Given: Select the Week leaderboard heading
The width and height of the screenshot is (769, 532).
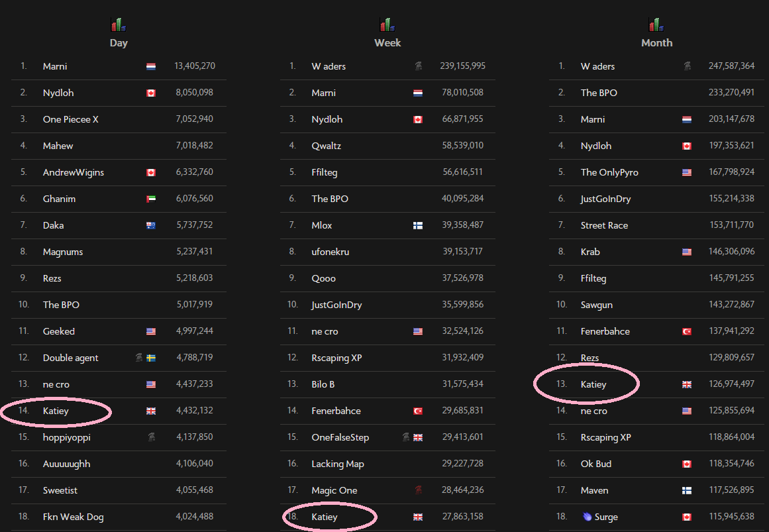Looking at the screenshot, I should click(387, 42).
